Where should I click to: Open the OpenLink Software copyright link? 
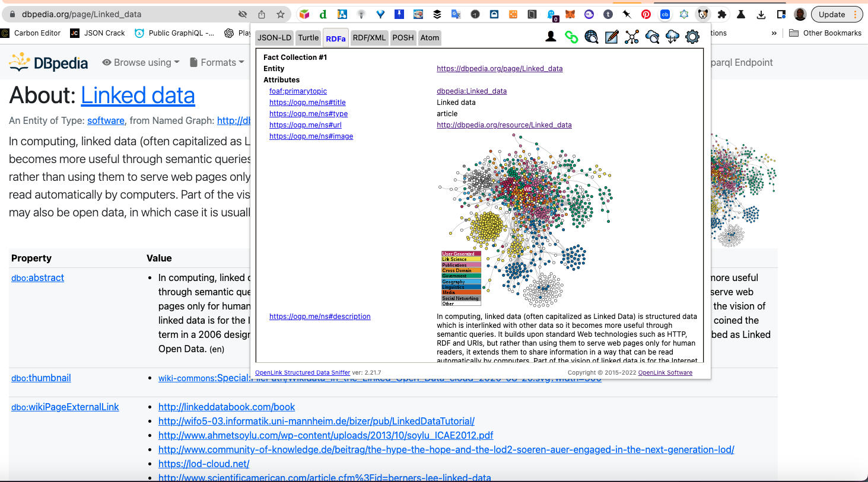tap(665, 373)
